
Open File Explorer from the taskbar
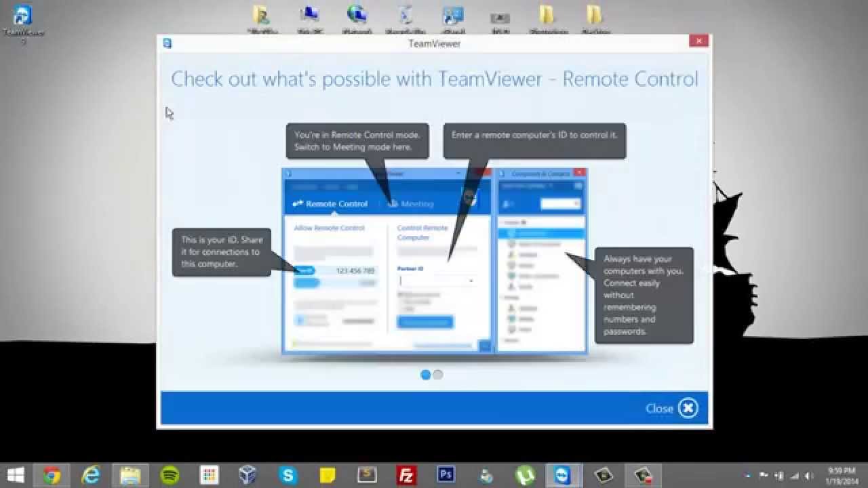(130, 475)
